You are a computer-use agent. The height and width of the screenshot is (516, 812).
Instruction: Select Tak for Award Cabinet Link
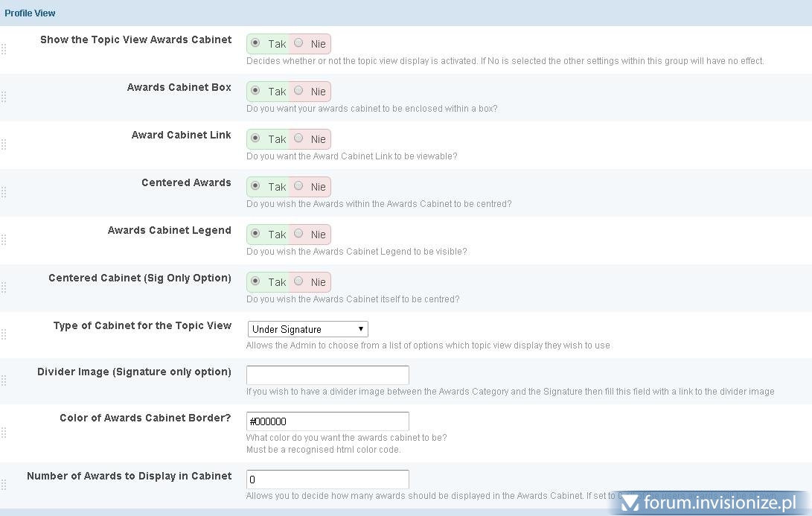[255, 138]
